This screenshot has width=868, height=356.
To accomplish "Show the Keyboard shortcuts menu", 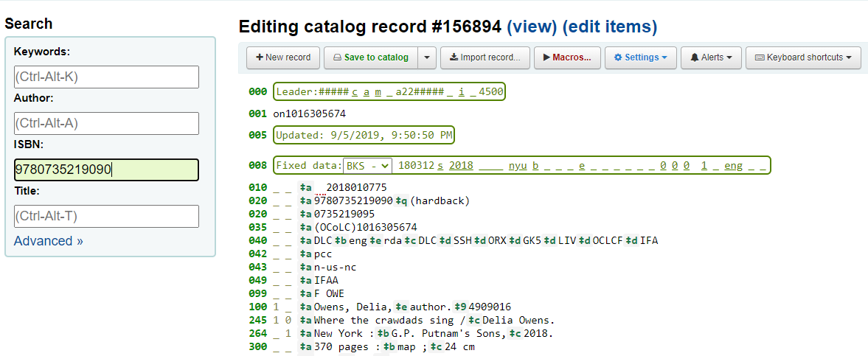I will pyautogui.click(x=803, y=57).
